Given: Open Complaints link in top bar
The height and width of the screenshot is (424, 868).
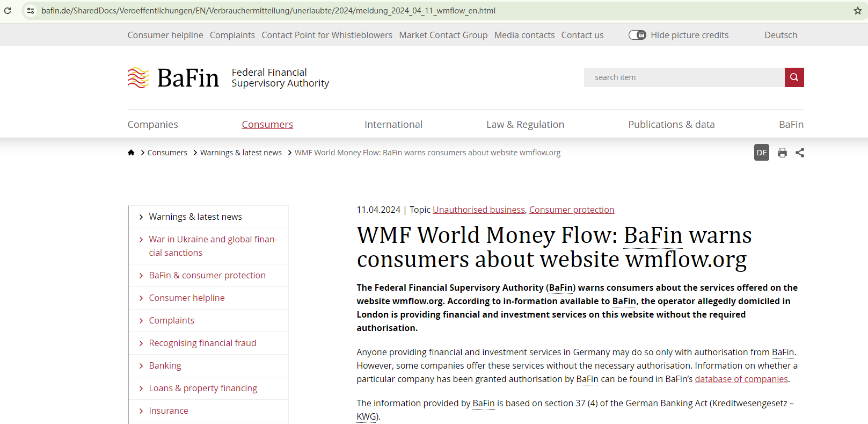Looking at the screenshot, I should click(x=232, y=35).
